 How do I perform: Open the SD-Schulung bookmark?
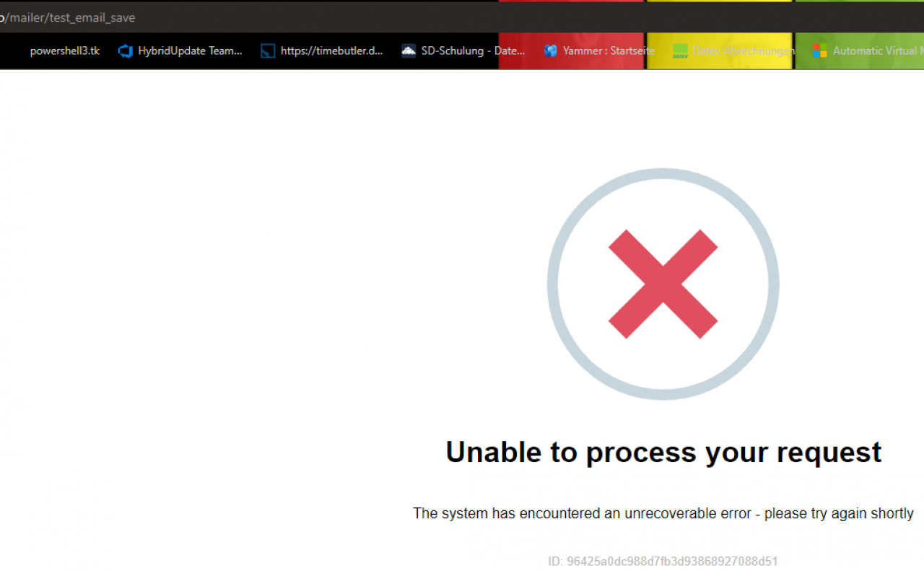[x=463, y=51]
